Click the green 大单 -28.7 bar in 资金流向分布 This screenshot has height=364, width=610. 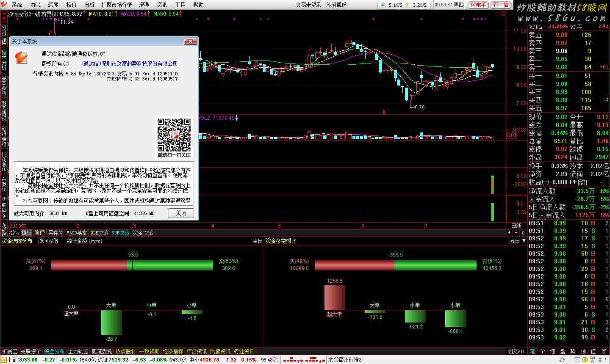pos(111,322)
